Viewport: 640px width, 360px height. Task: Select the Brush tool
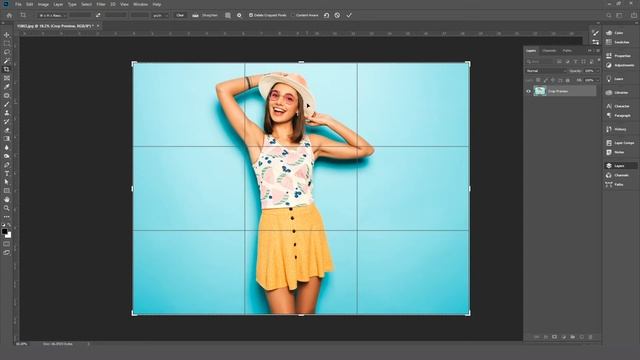point(7,104)
